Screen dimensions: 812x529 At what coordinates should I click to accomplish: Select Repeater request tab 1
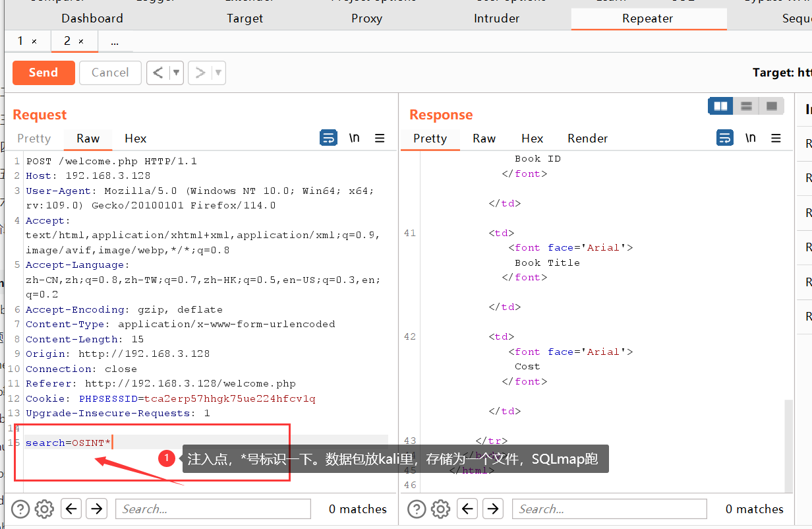(20, 41)
